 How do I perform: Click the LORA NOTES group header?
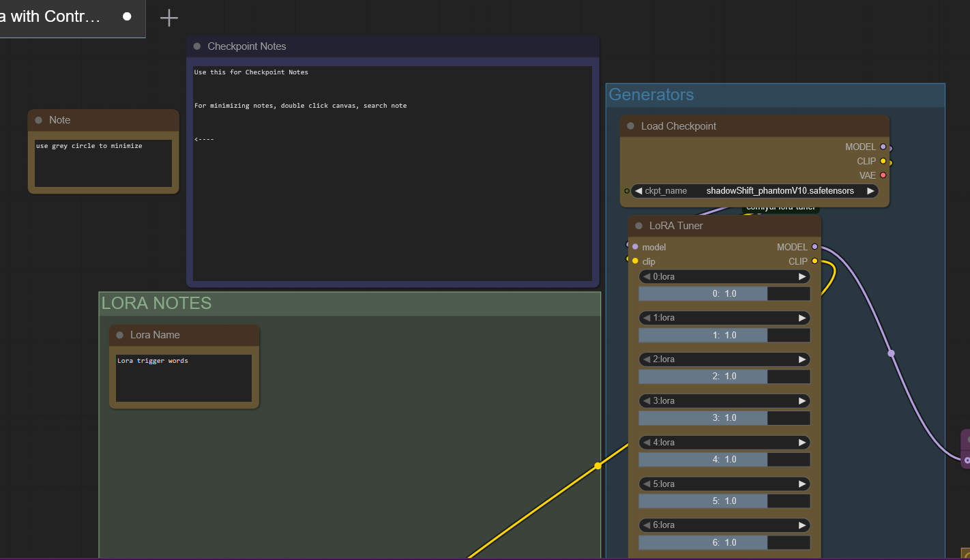[157, 304]
